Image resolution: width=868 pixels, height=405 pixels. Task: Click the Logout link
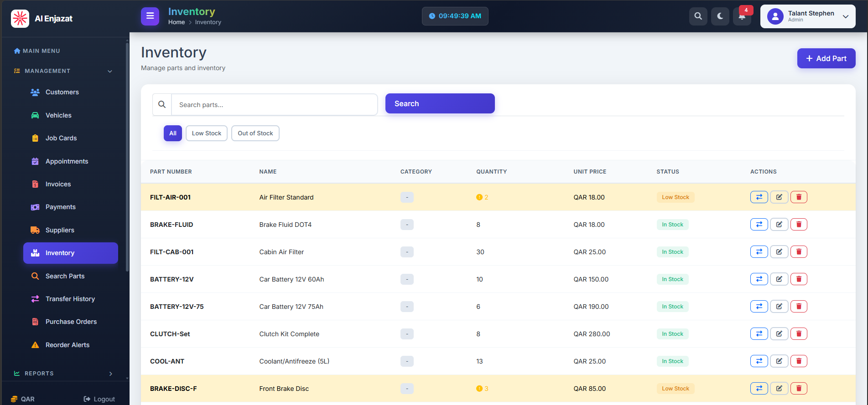click(x=99, y=399)
